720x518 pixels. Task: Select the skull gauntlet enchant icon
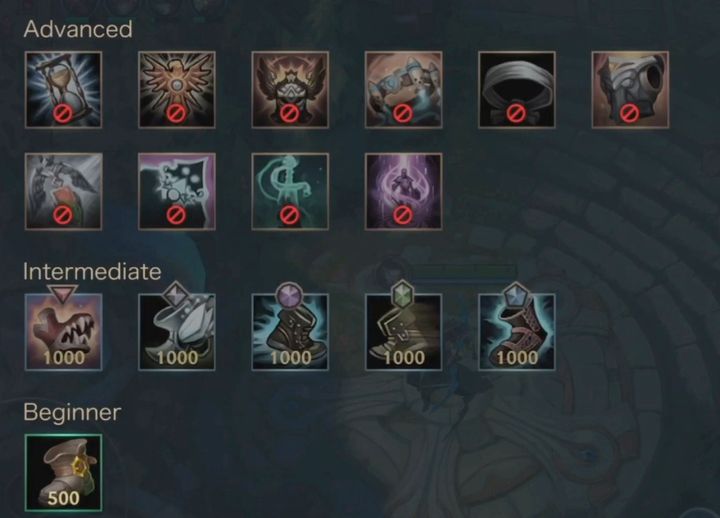coord(404,90)
